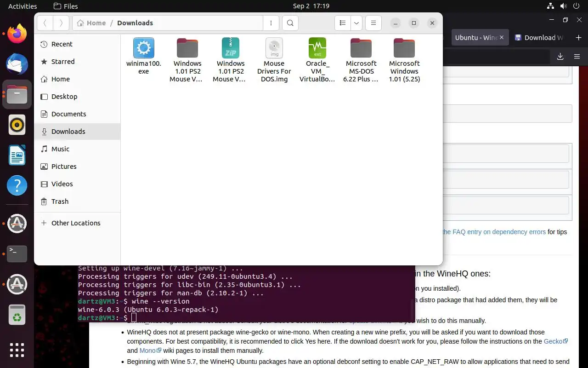Select Windows 1.01 PS2 Mouse folder
588x368 pixels.
[x=187, y=60]
